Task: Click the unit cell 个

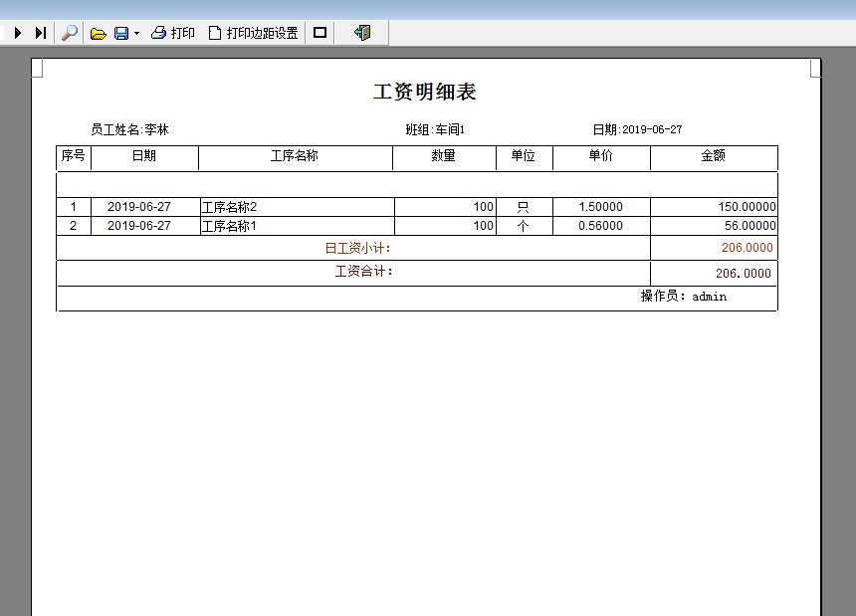Action: click(x=523, y=226)
